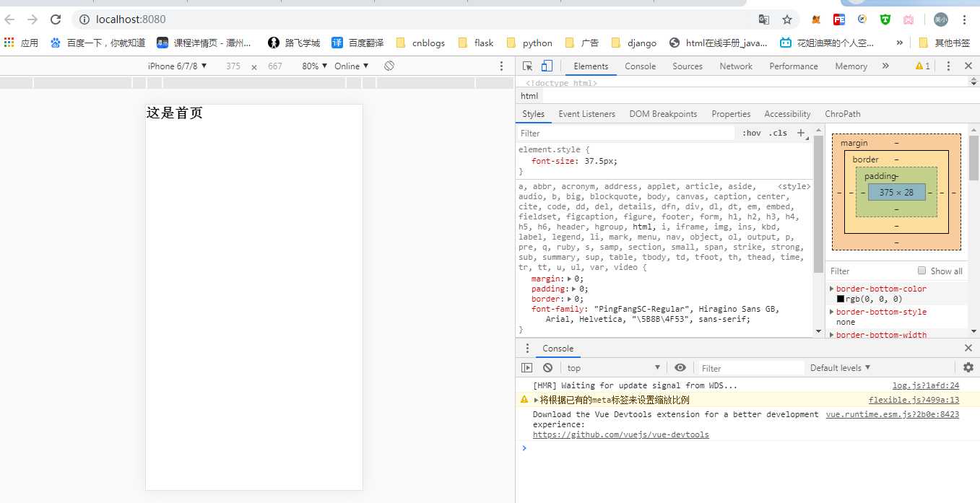
Task: Go back with the browser back arrow
Action: 10,19
